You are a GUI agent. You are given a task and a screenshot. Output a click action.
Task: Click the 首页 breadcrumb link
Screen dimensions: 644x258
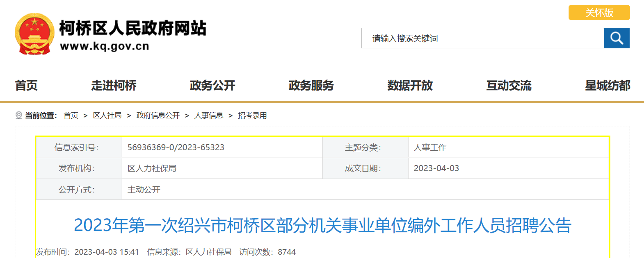point(71,115)
